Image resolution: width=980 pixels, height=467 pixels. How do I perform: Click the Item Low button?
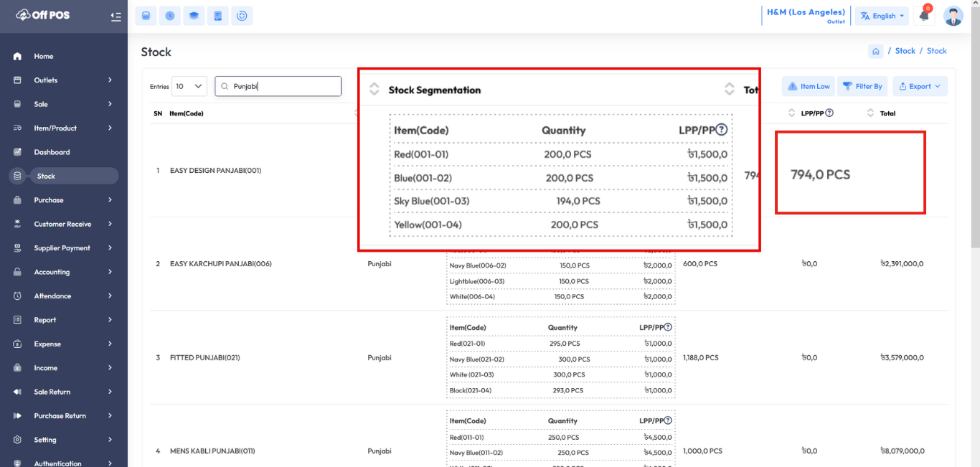pyautogui.click(x=809, y=86)
